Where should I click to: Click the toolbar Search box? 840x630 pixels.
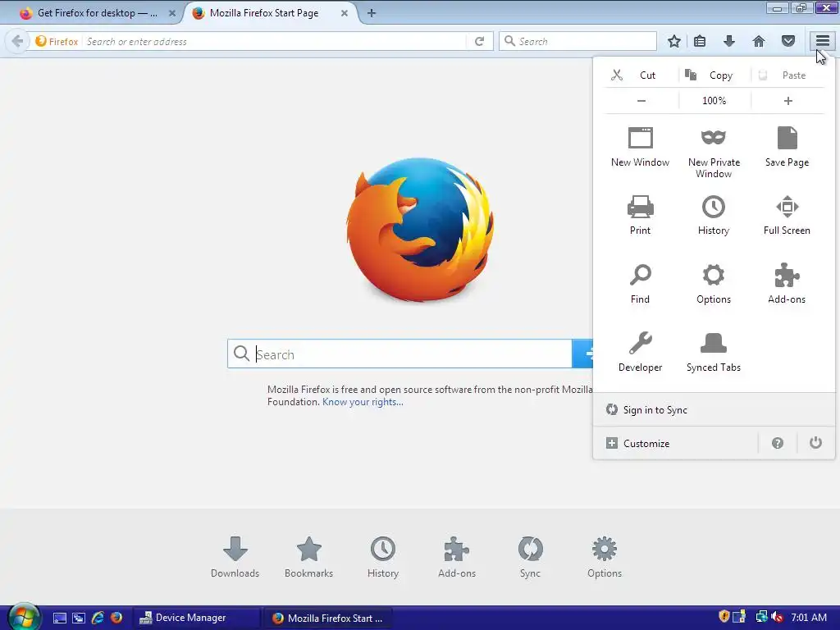[577, 41]
